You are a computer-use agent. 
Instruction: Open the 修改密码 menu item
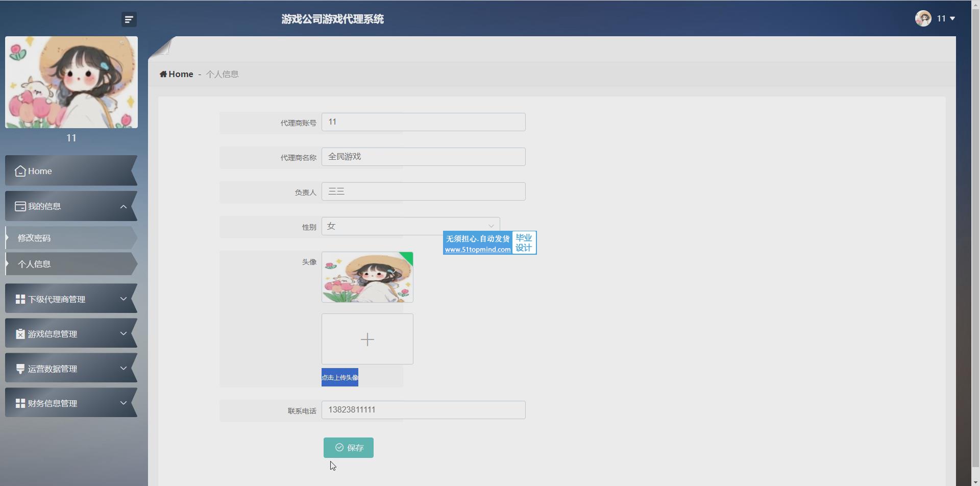(x=34, y=238)
